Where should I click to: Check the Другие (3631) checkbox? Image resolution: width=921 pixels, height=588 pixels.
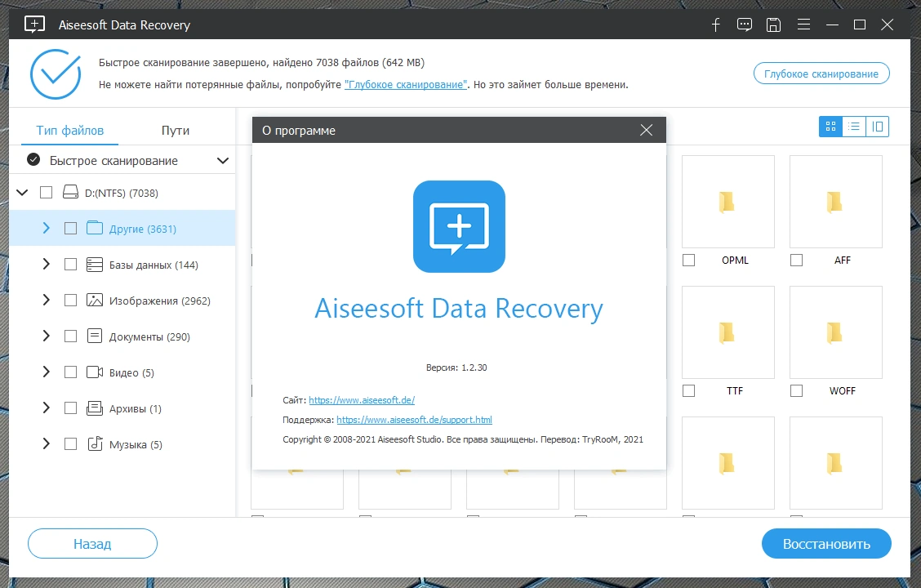tap(70, 228)
